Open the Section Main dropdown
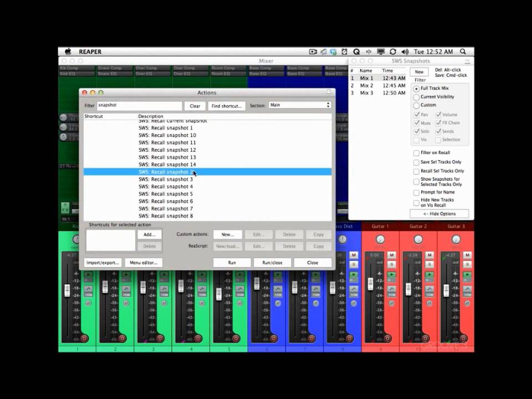Screen dimensions: 532x399 (x=300, y=105)
